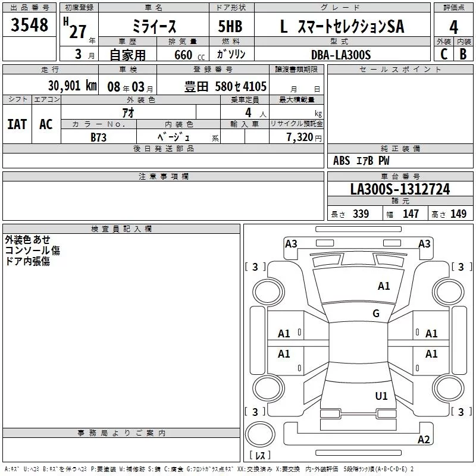Click the displacement value 660 cc

(189, 55)
